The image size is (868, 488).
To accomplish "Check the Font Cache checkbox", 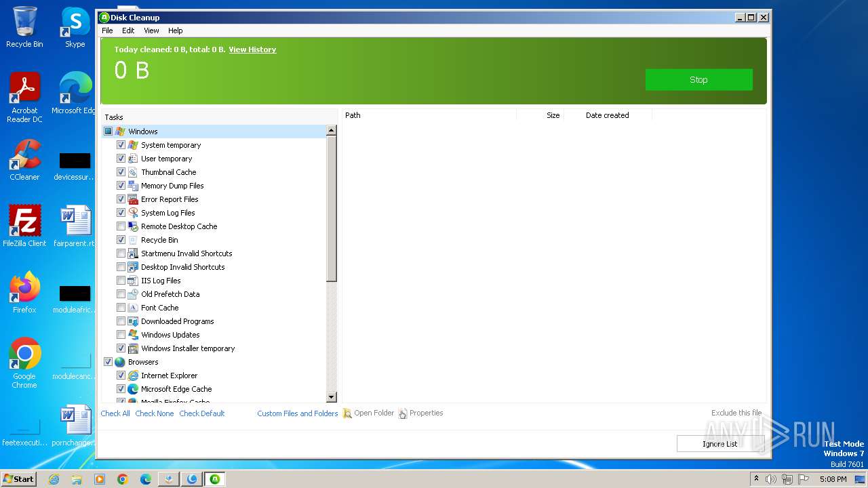I will tap(121, 308).
